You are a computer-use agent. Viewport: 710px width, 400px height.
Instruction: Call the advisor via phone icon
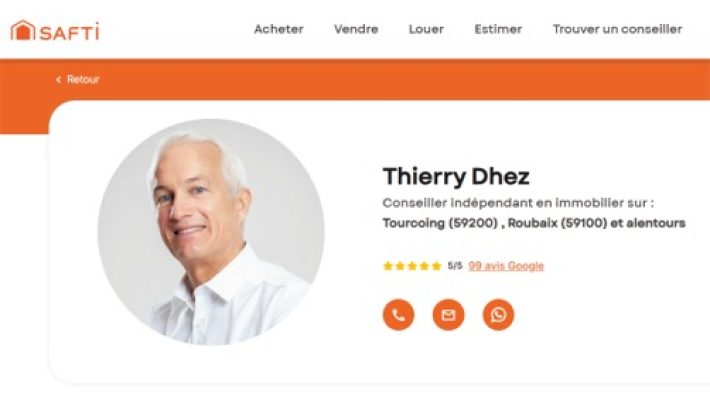point(398,314)
